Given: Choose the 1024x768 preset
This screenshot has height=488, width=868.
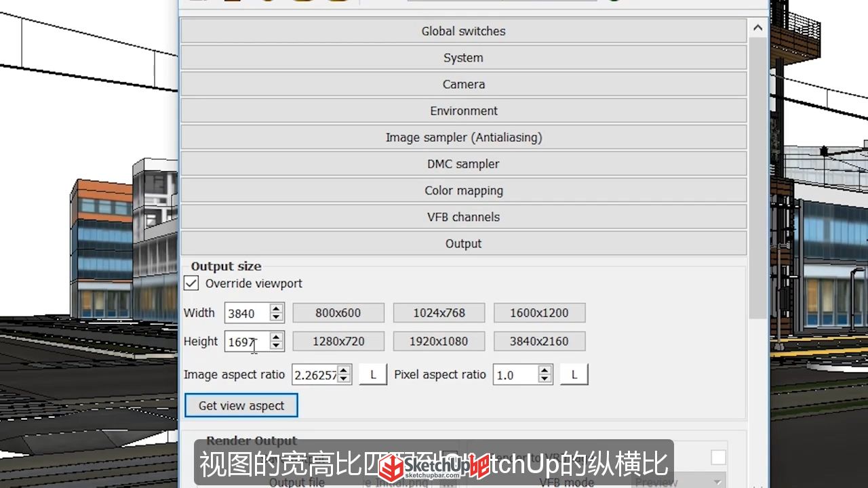Looking at the screenshot, I should pos(439,313).
